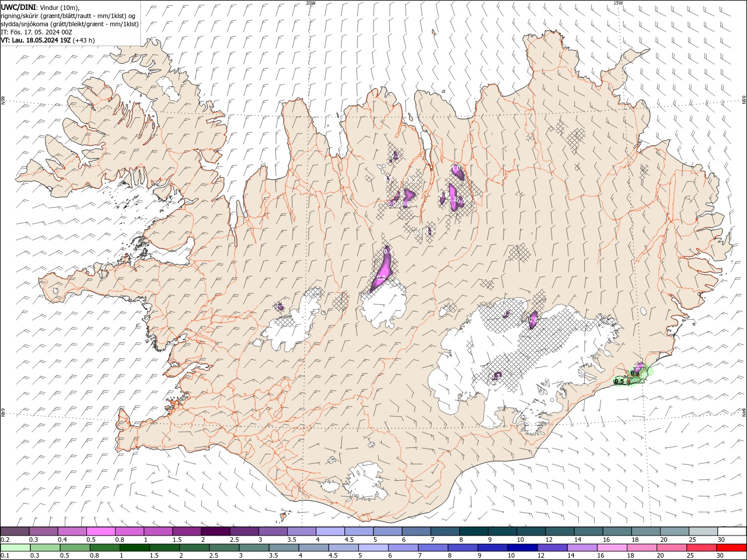Click the purple snowfall patch above Hofsjökull glacier
The width and height of the screenshot is (747, 560).
[x=382, y=269]
